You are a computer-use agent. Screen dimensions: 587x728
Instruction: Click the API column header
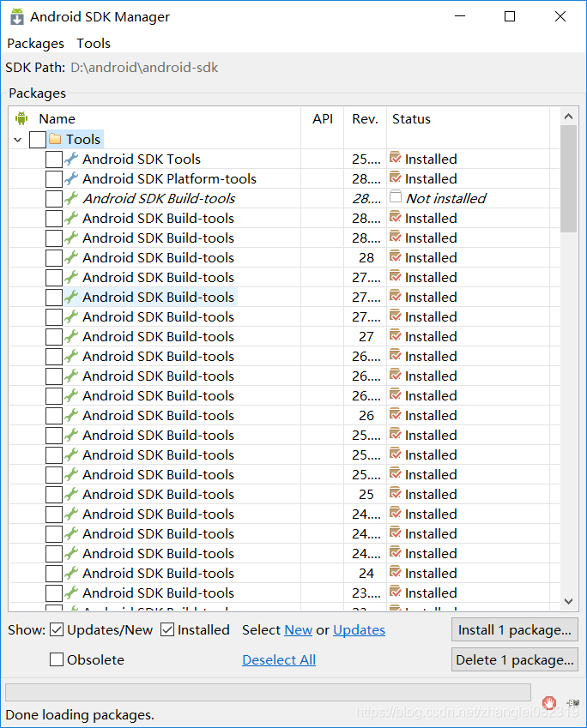tap(323, 119)
